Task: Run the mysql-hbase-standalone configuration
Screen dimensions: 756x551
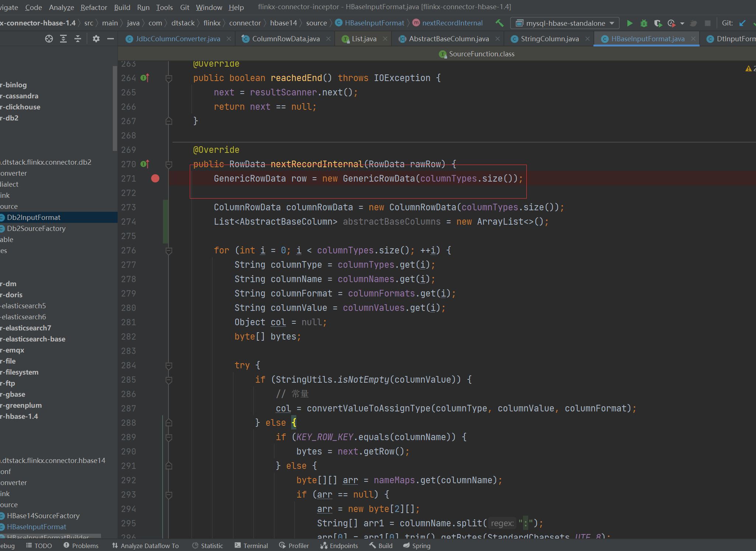Action: pyautogui.click(x=630, y=23)
